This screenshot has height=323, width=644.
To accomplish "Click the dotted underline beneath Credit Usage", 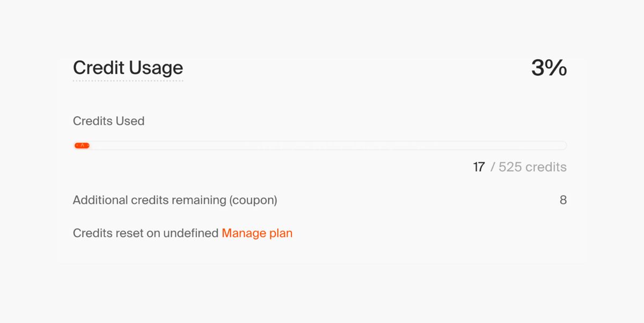I will coord(128,81).
